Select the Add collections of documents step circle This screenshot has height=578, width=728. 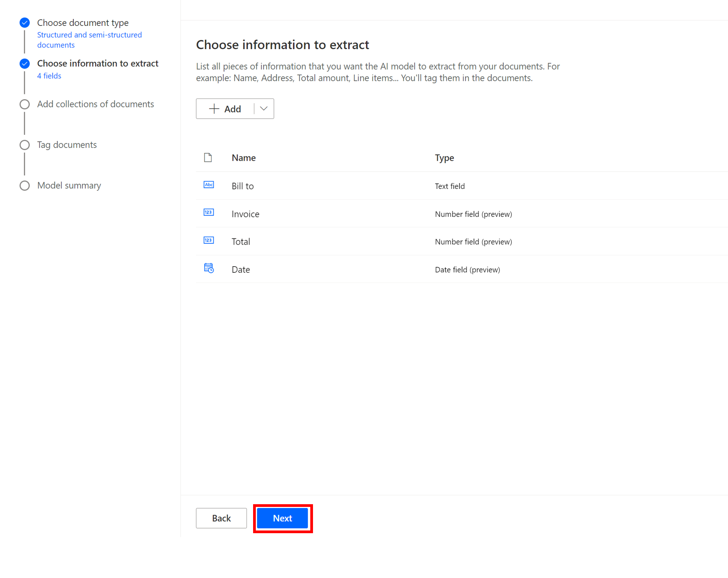(x=24, y=104)
